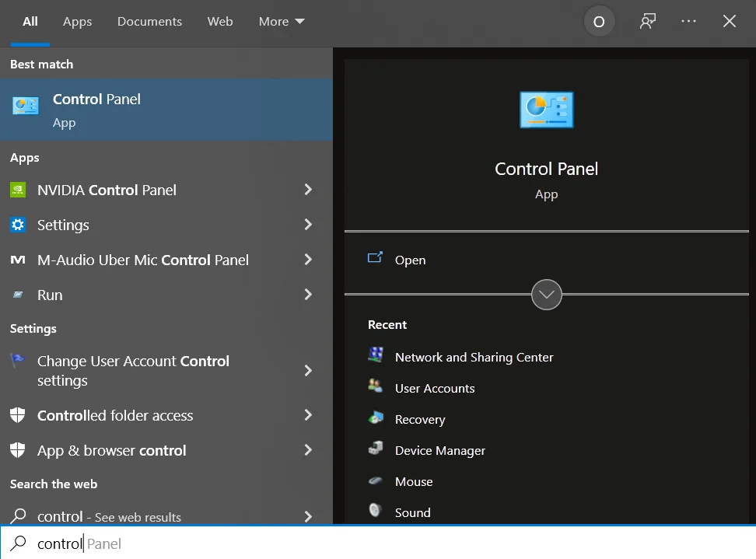This screenshot has width=756, height=559.
Task: Open recent Sound item
Action: [413, 512]
